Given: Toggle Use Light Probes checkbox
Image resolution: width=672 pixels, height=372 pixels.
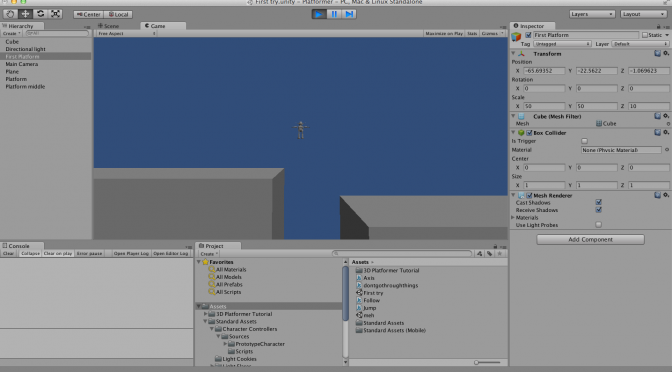Looking at the screenshot, I should pos(599,225).
